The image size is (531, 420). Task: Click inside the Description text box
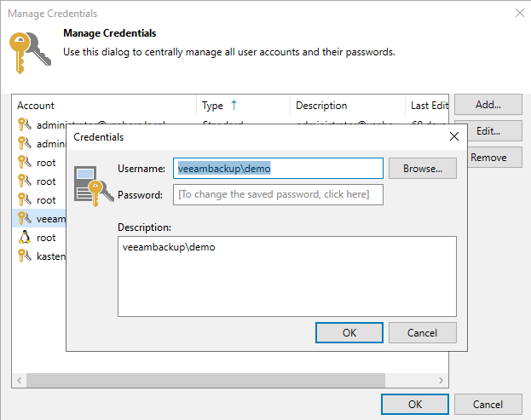(287, 277)
